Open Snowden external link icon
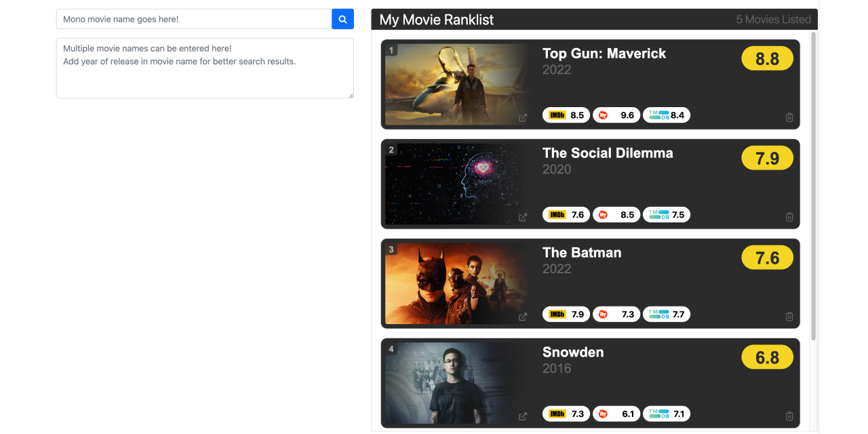Image resolution: width=868 pixels, height=434 pixels. 523,416
